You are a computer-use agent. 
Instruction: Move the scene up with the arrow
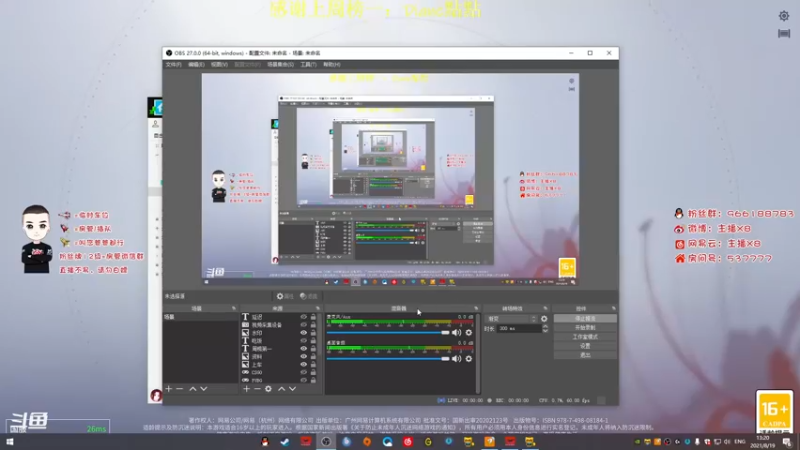coord(193,389)
